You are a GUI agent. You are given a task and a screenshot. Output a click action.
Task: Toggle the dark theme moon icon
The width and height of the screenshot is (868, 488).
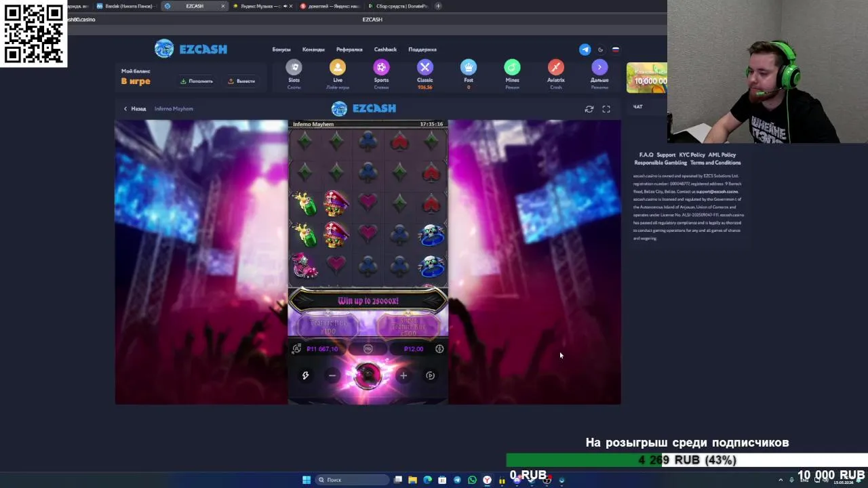600,49
